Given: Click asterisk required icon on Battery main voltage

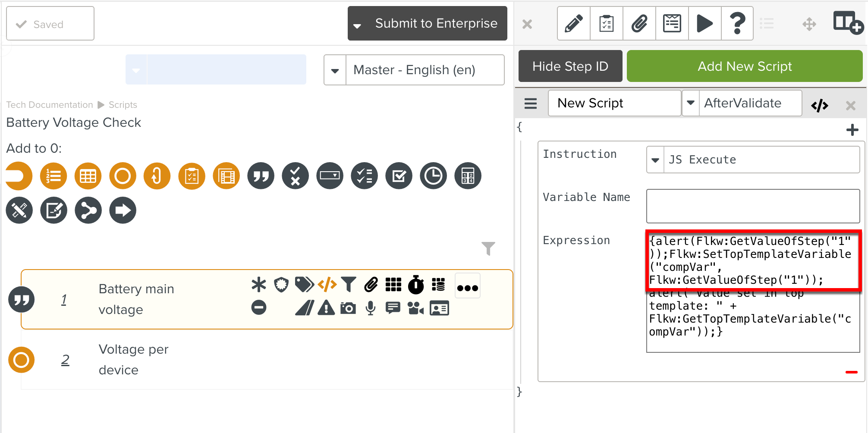Looking at the screenshot, I should click(259, 285).
